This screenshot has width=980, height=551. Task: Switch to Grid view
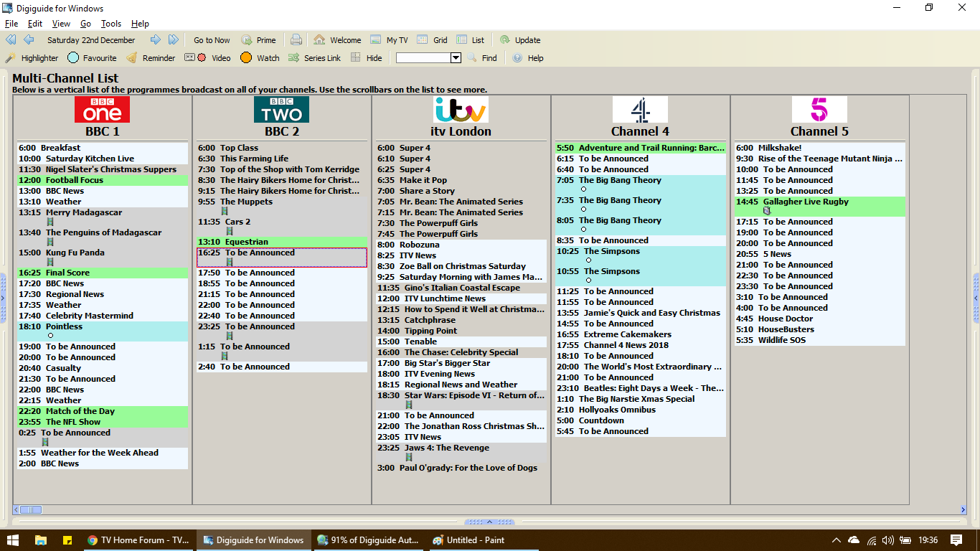[x=432, y=40]
